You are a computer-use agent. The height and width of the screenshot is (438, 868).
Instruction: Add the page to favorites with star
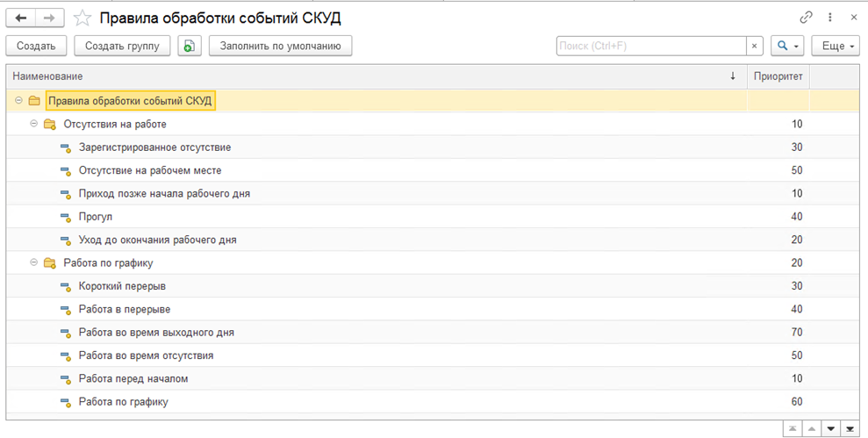coord(82,18)
